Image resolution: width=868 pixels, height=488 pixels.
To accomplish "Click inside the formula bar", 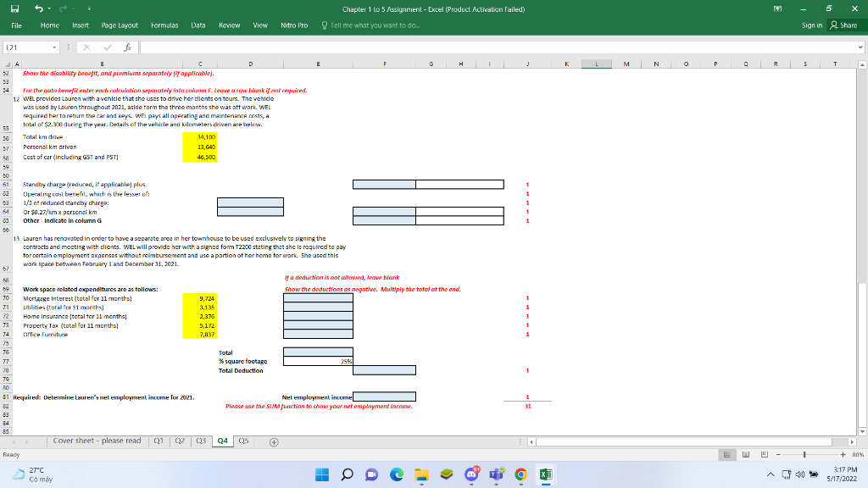I will (x=497, y=47).
